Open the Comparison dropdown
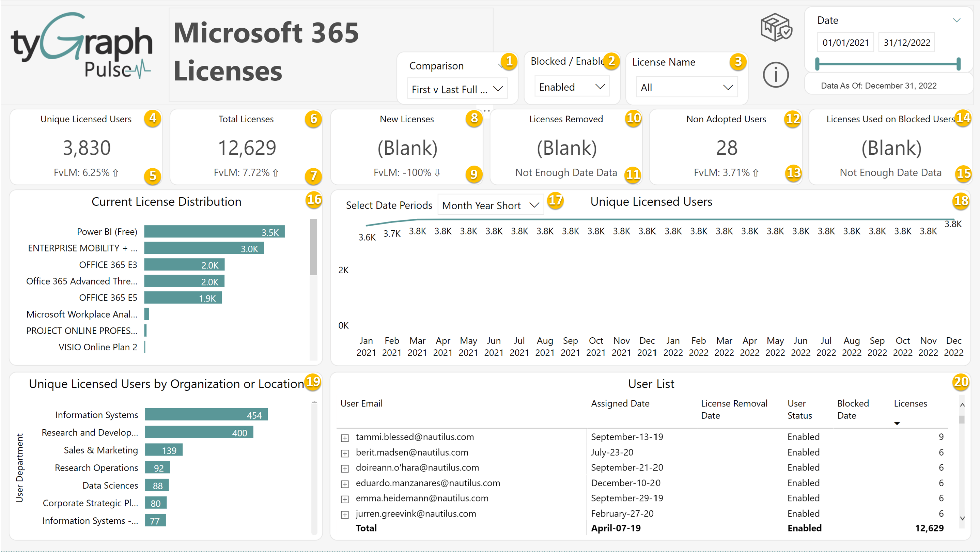Viewport: 980px width, 552px height. [457, 89]
